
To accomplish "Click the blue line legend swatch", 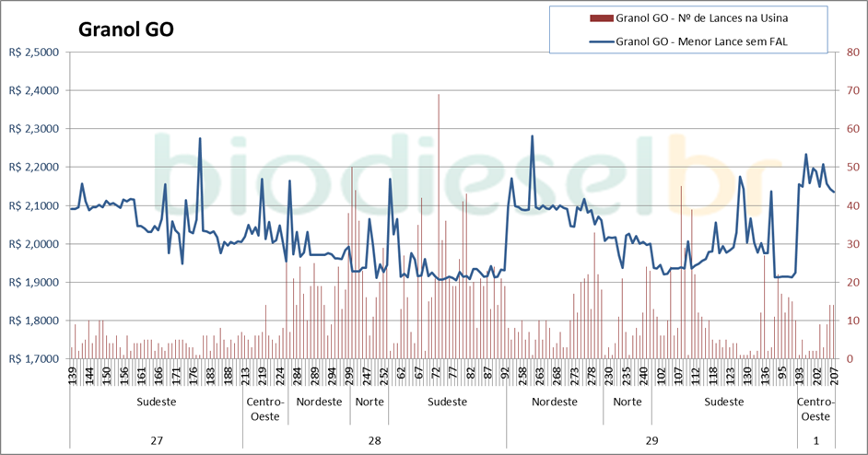I will tap(601, 41).
